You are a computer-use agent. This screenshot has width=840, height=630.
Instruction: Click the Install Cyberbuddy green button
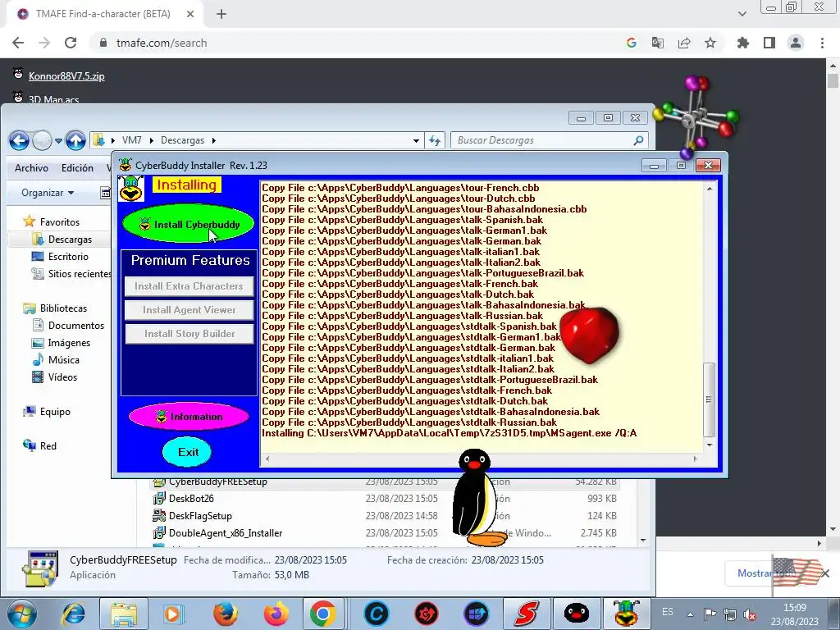[188, 223]
